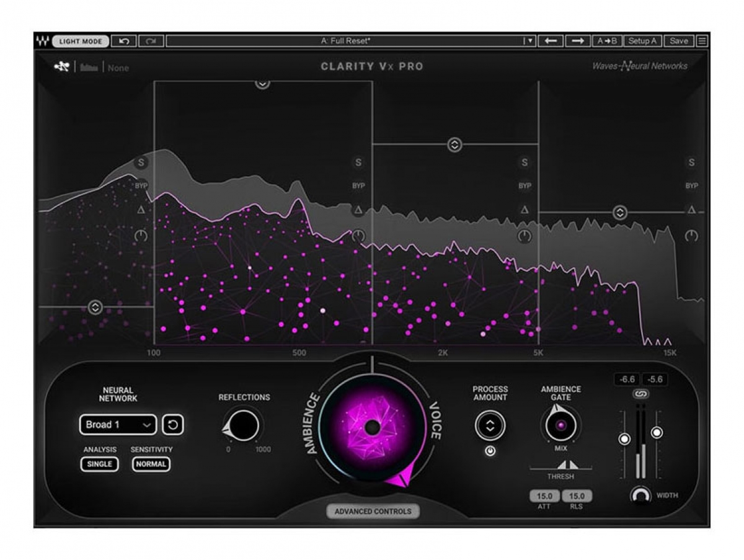
Task: Bypass the highest frequency band
Action: click(691, 185)
